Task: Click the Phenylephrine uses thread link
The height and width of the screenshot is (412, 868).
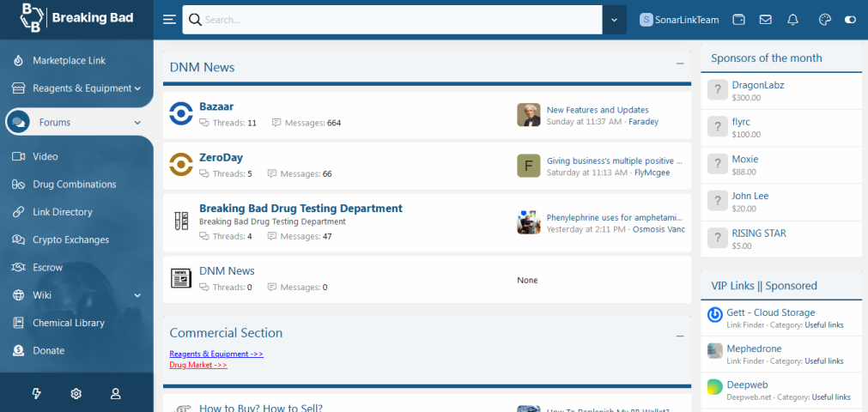Action: pos(615,218)
